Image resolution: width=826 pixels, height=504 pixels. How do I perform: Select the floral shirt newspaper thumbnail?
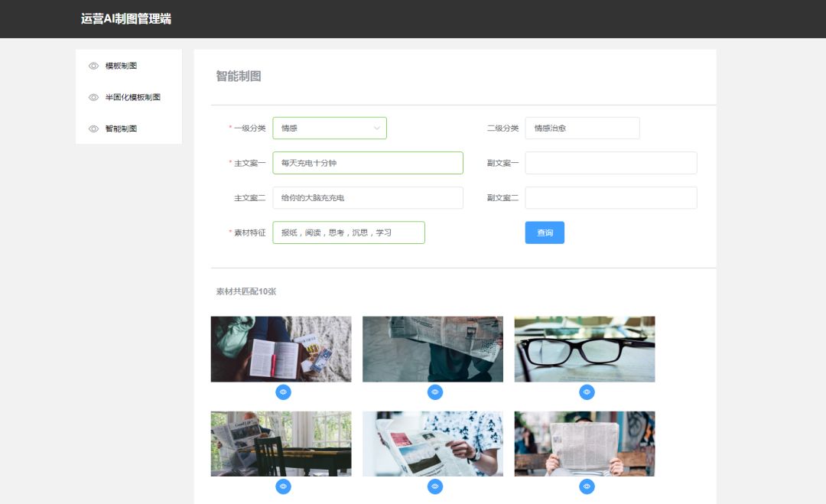coord(432,444)
